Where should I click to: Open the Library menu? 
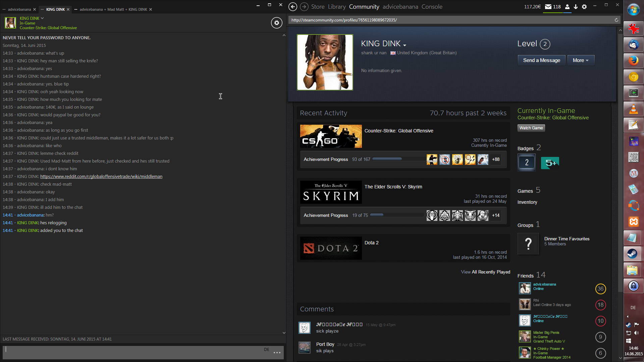[x=337, y=7]
